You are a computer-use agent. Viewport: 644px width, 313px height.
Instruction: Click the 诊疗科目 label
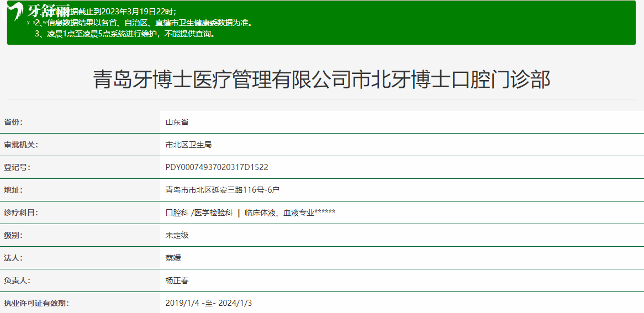tap(20, 213)
